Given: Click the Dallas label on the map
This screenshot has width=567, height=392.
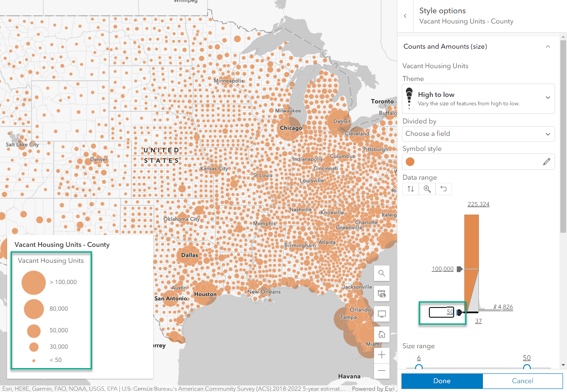Looking at the screenshot, I should (x=189, y=255).
